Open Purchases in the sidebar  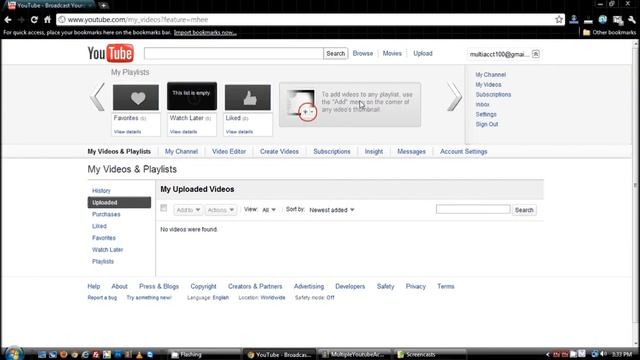(106, 214)
